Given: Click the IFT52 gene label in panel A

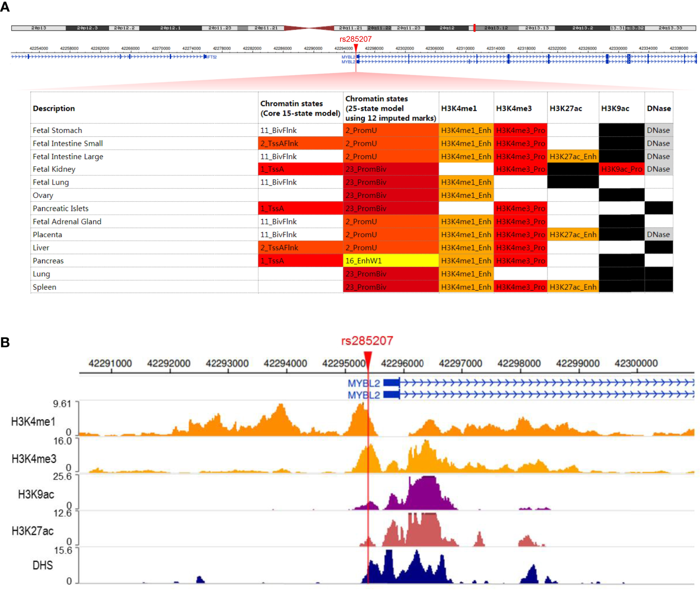Looking at the screenshot, I should 212,57.
